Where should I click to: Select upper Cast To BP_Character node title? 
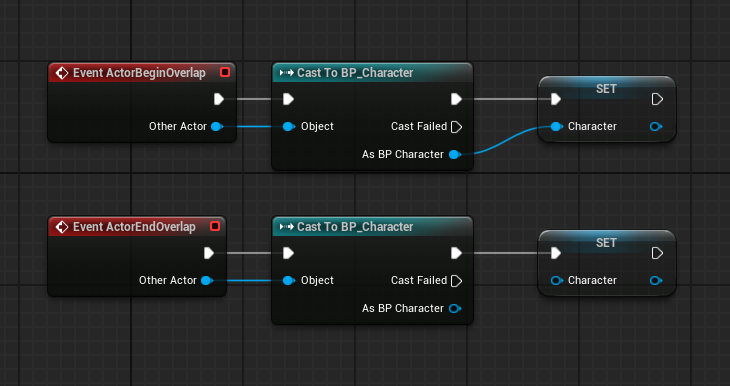click(x=355, y=73)
